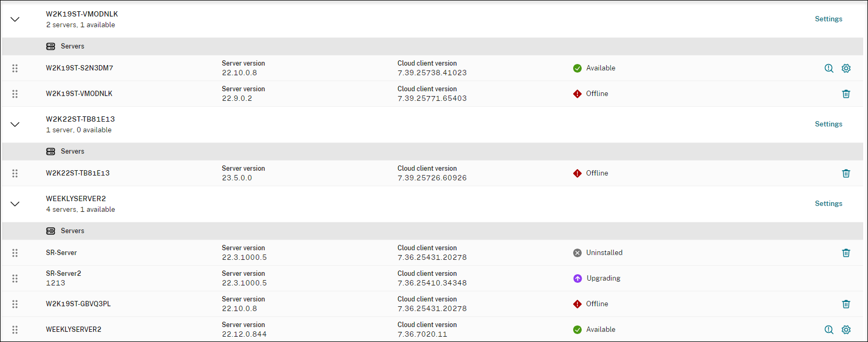868x342 pixels.
Task: Click drag handle of W2K22ST-TB81E13 server row
Action: coord(15,173)
